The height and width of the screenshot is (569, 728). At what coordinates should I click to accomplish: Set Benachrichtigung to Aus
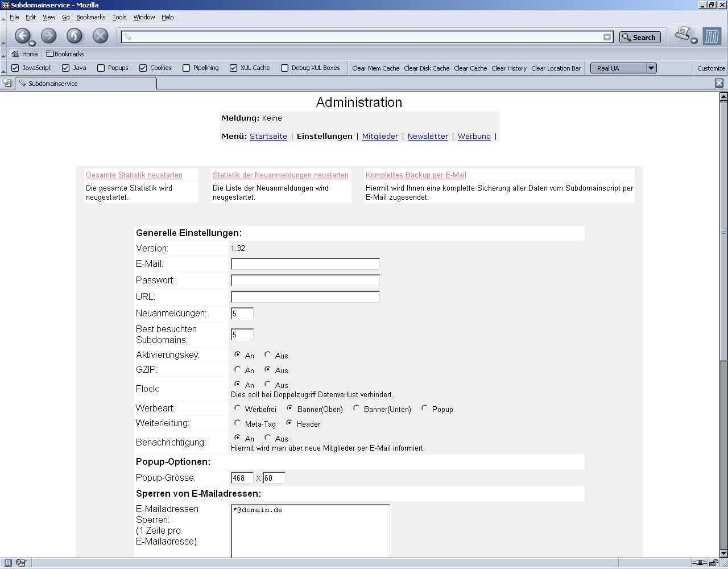click(267, 438)
